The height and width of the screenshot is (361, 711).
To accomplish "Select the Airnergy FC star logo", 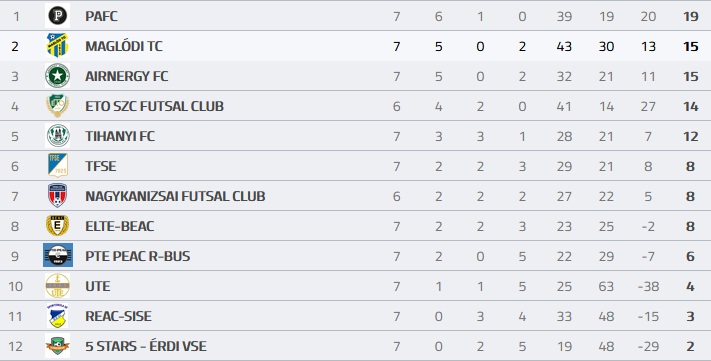I will coord(58,76).
